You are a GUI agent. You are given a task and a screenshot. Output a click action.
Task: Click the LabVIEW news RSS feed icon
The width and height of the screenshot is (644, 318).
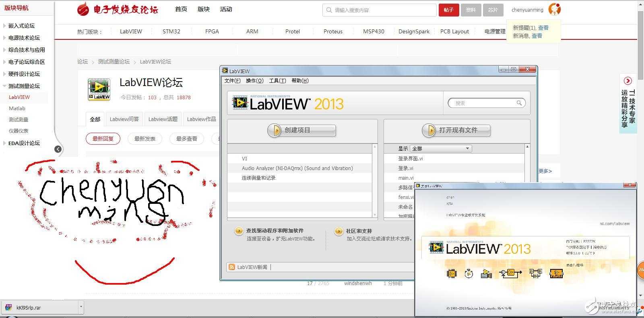click(232, 267)
